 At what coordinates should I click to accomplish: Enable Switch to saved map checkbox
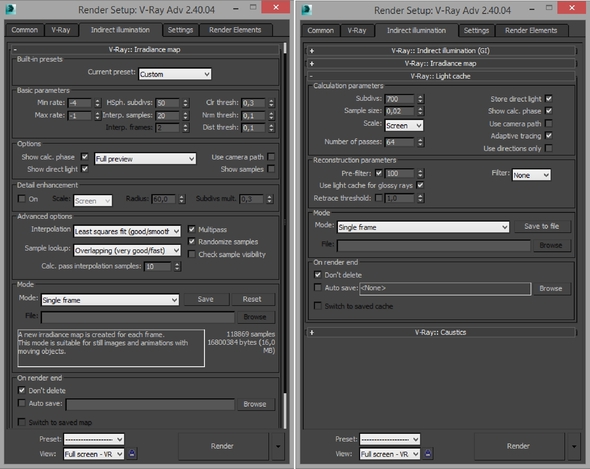(22, 422)
